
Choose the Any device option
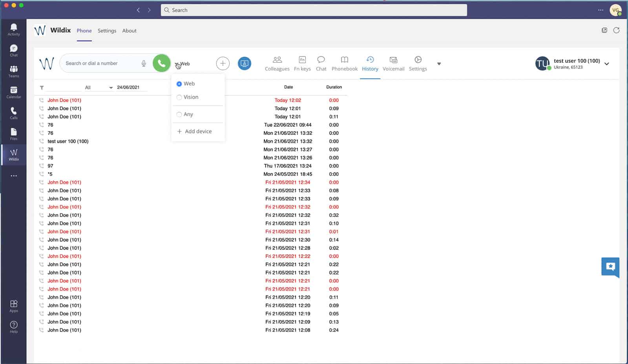click(x=179, y=115)
